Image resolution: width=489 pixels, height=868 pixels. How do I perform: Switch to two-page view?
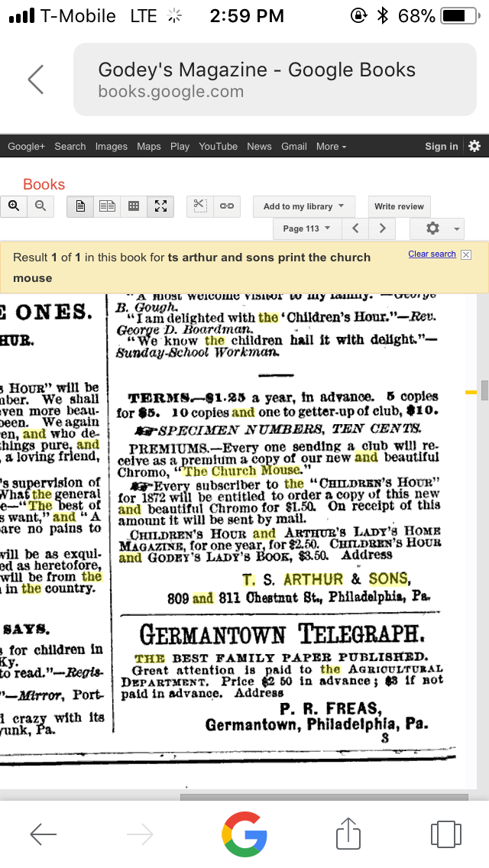pyautogui.click(x=107, y=206)
